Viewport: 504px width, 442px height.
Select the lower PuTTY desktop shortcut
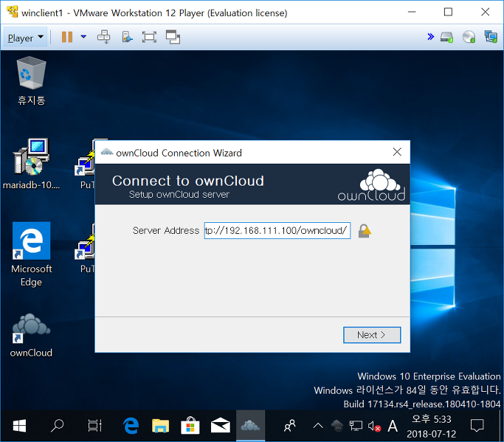pyautogui.click(x=86, y=247)
